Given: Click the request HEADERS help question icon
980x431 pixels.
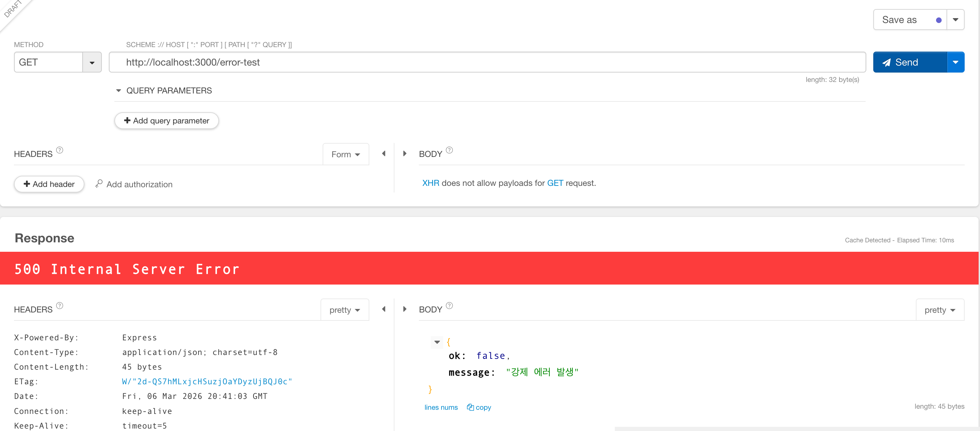Looking at the screenshot, I should [x=60, y=150].
